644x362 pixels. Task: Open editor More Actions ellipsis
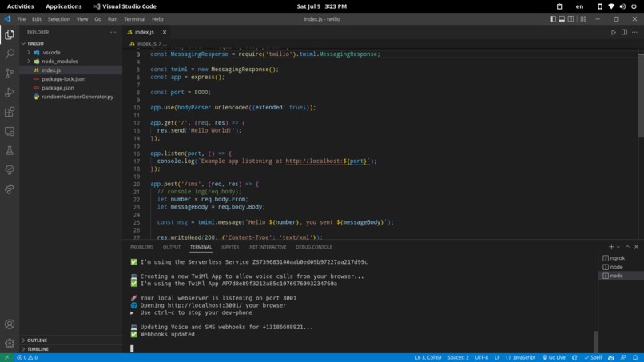635,32
